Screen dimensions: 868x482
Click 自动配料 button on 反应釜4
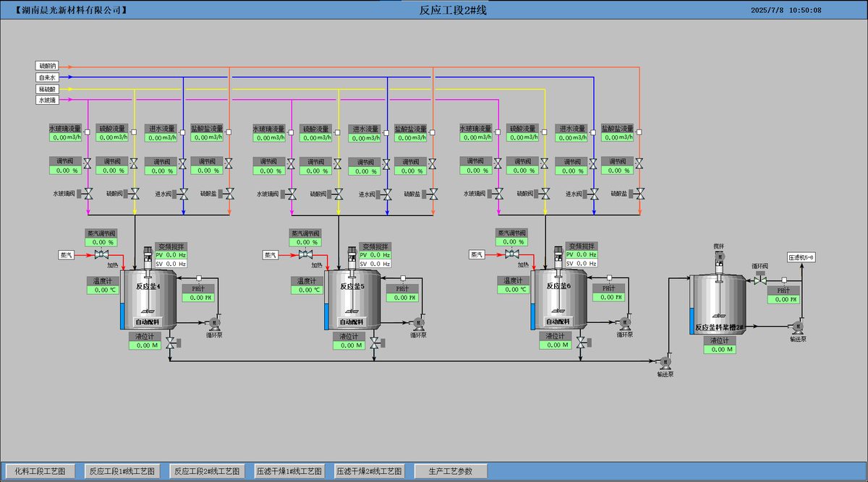pyautogui.click(x=147, y=322)
